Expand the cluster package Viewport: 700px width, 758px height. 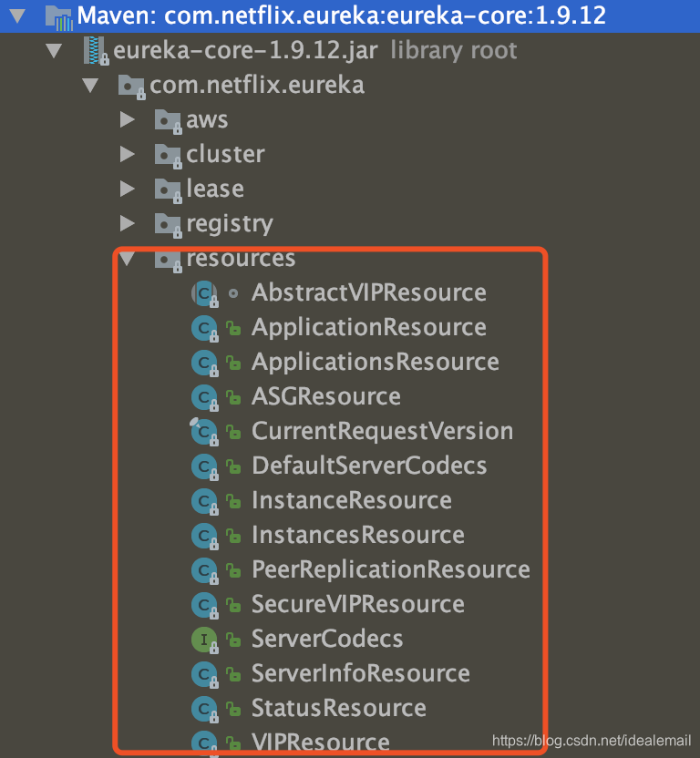tap(128, 154)
